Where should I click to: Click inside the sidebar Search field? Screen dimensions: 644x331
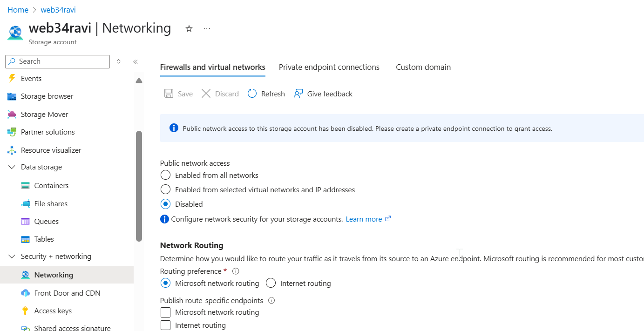tap(57, 61)
